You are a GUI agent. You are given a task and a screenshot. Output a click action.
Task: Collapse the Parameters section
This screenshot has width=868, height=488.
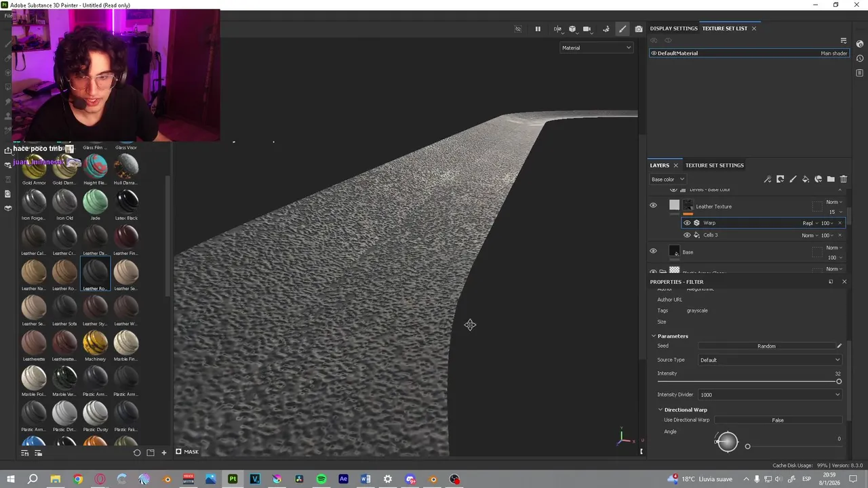(x=654, y=336)
